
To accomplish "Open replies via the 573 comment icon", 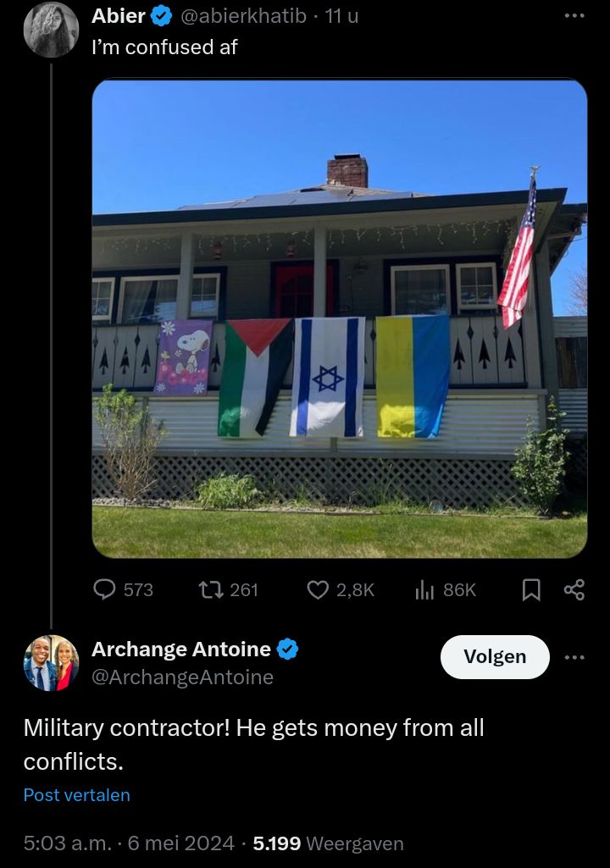I will [x=104, y=589].
